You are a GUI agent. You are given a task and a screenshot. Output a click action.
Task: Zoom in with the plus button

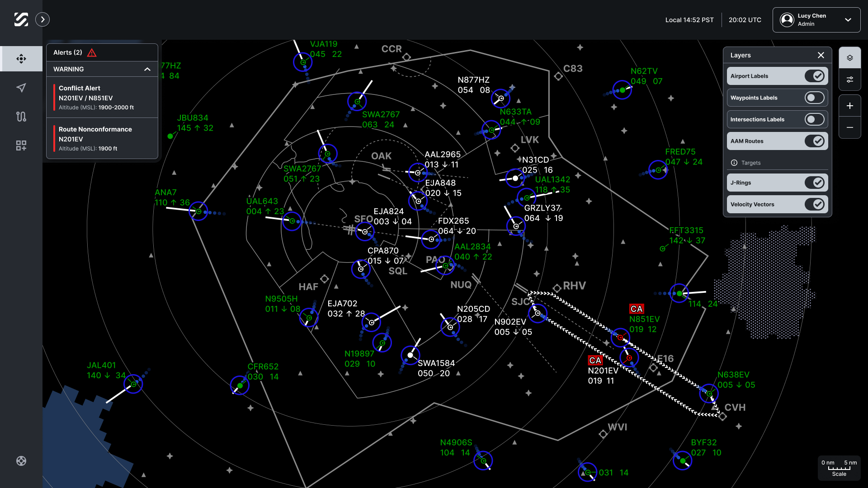click(x=850, y=106)
